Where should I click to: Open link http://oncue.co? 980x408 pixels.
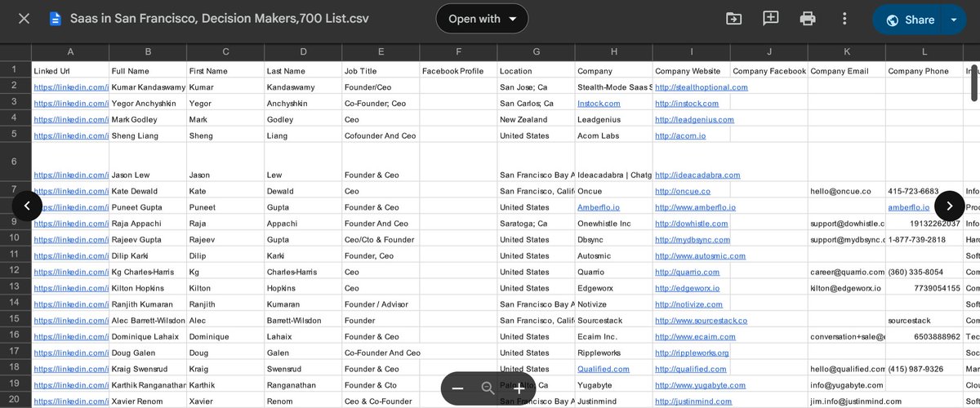tap(682, 191)
